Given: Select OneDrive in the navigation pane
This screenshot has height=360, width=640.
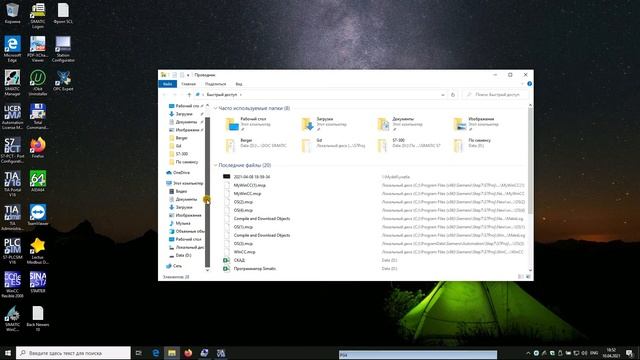Looking at the screenshot, I should pos(181,173).
